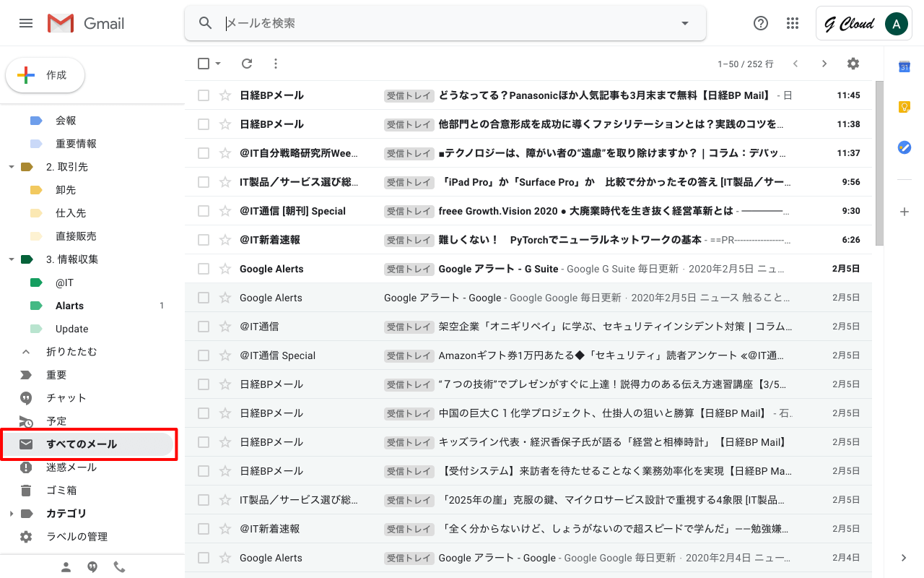Viewport: 924px width, 578px height.
Task: Select the 11:38 日経BPメール message checkbox
Action: tap(204, 124)
